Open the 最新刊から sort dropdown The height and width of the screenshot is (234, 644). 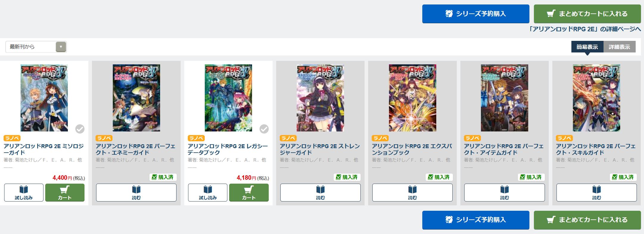[x=36, y=47]
